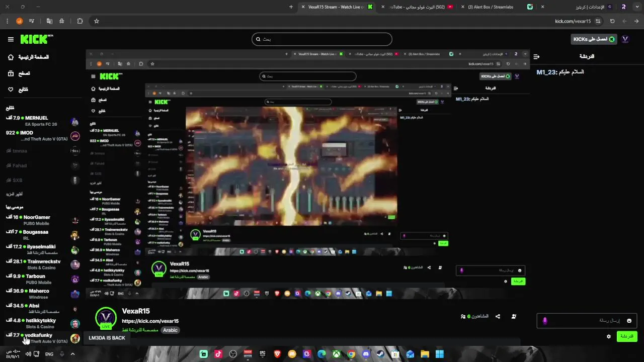Viewport: 644px width, 362px height.
Task: Open browser three-dot menu
Action: coord(7,21)
